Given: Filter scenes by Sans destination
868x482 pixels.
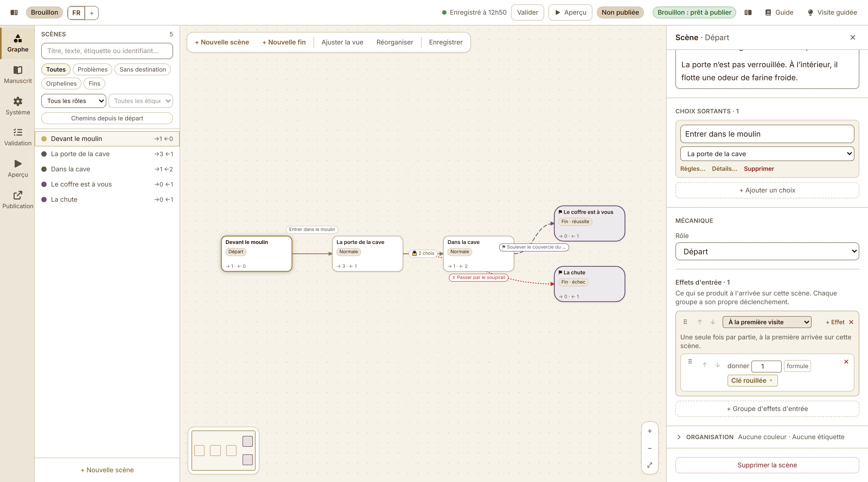Looking at the screenshot, I should (142, 69).
